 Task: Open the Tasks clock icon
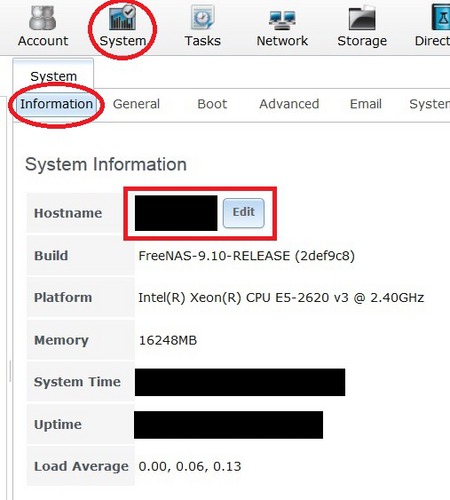point(202,17)
